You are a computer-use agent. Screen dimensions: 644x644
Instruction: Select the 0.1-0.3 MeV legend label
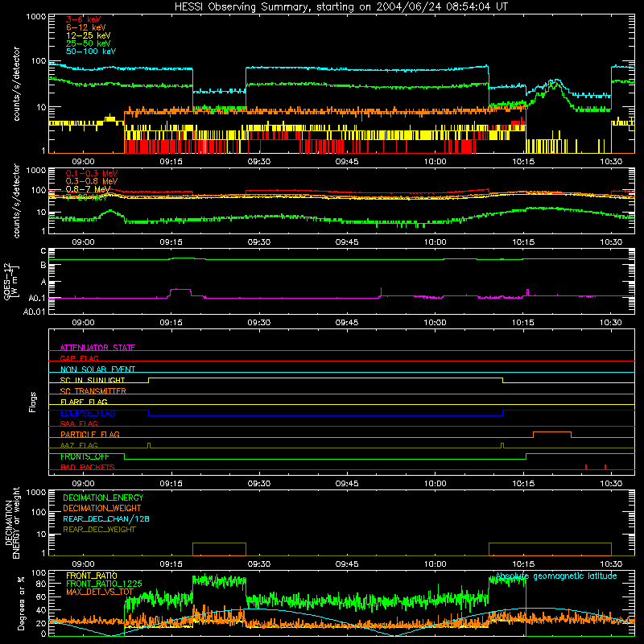92,173
